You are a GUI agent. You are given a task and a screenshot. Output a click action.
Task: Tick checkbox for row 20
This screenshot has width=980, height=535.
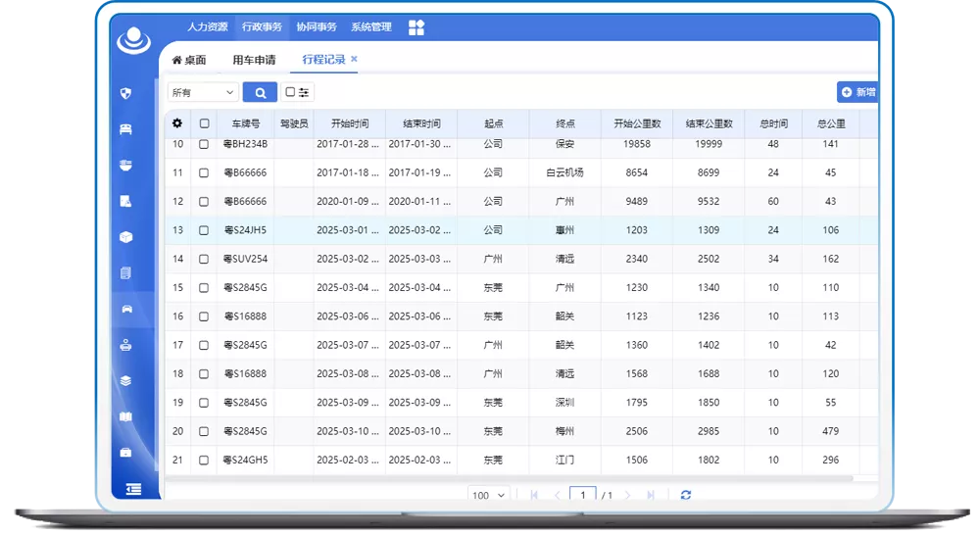tap(204, 431)
